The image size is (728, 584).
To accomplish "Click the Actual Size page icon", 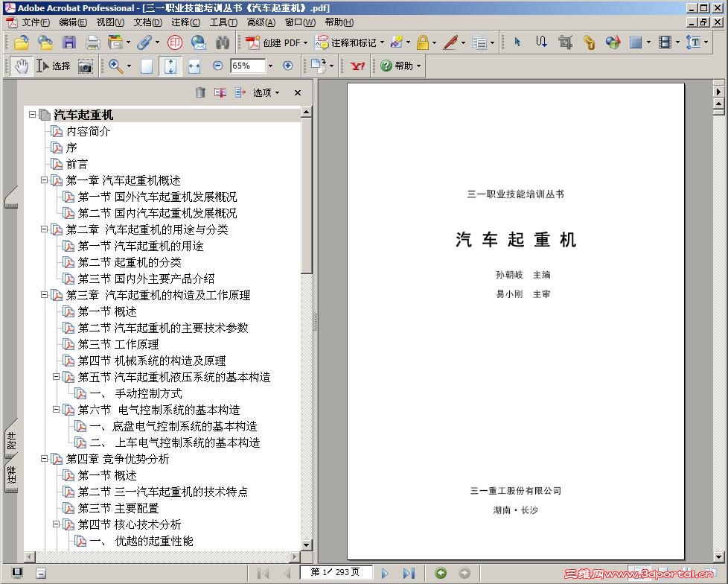I will click(x=147, y=66).
